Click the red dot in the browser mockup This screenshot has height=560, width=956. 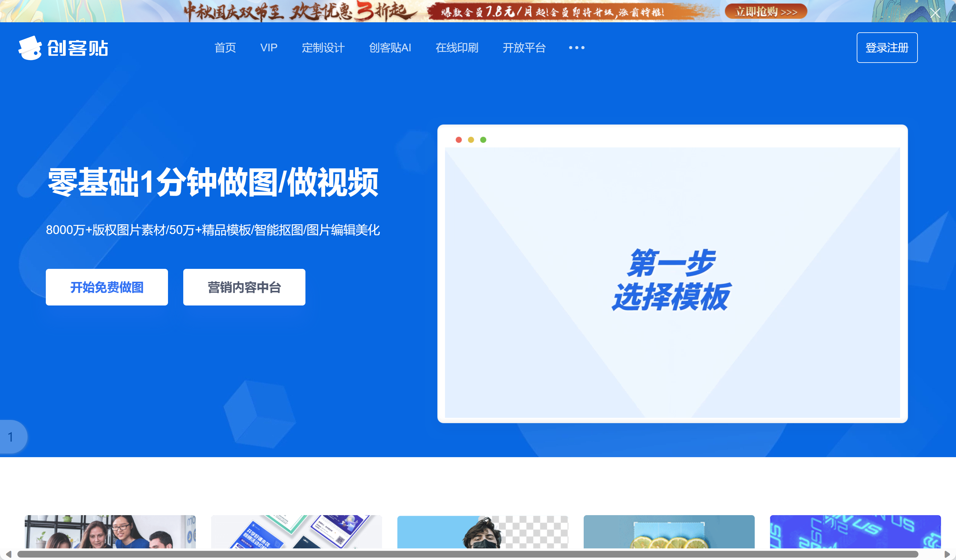pyautogui.click(x=459, y=139)
